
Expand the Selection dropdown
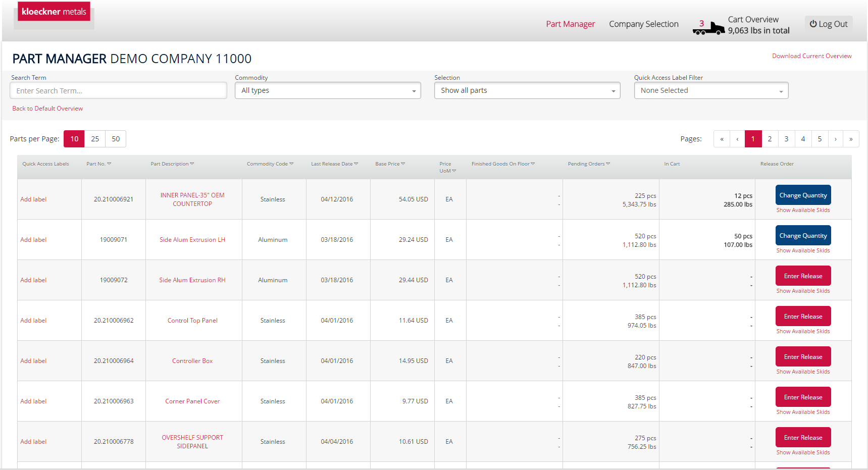pos(527,91)
